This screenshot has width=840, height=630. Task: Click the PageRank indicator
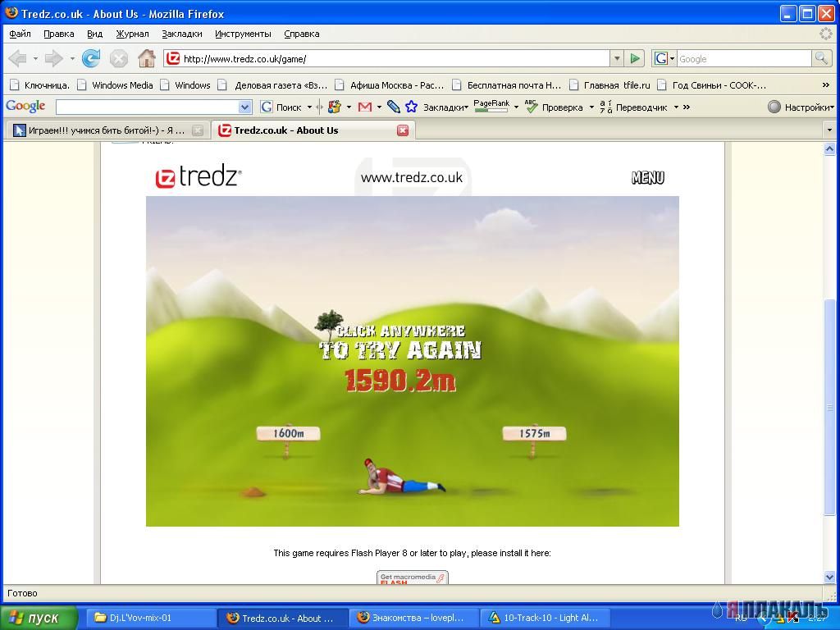coord(491,106)
